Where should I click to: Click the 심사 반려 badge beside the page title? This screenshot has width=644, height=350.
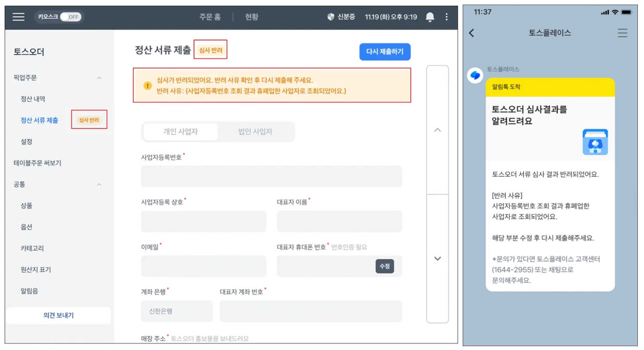(x=211, y=50)
